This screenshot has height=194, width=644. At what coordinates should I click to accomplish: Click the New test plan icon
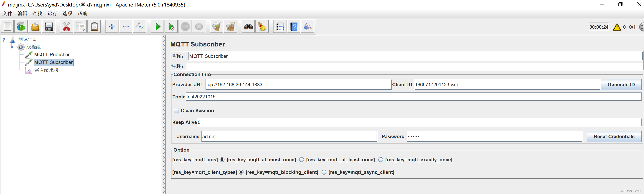[8, 27]
